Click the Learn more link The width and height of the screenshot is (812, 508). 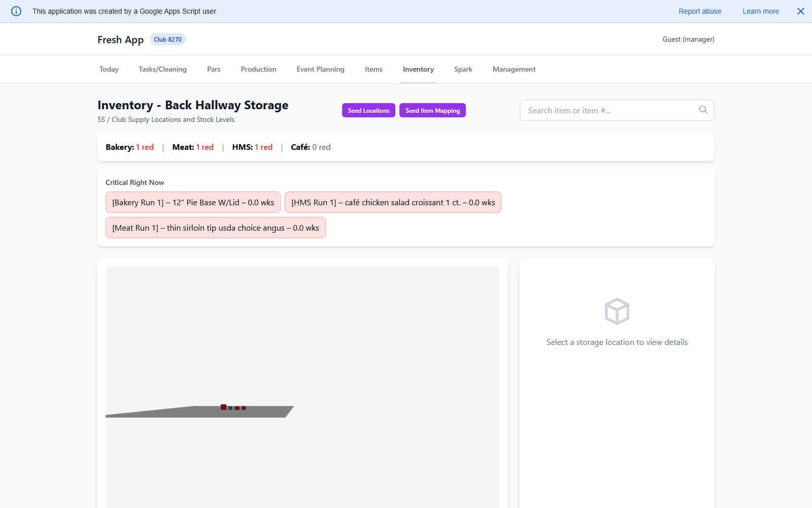pos(760,11)
